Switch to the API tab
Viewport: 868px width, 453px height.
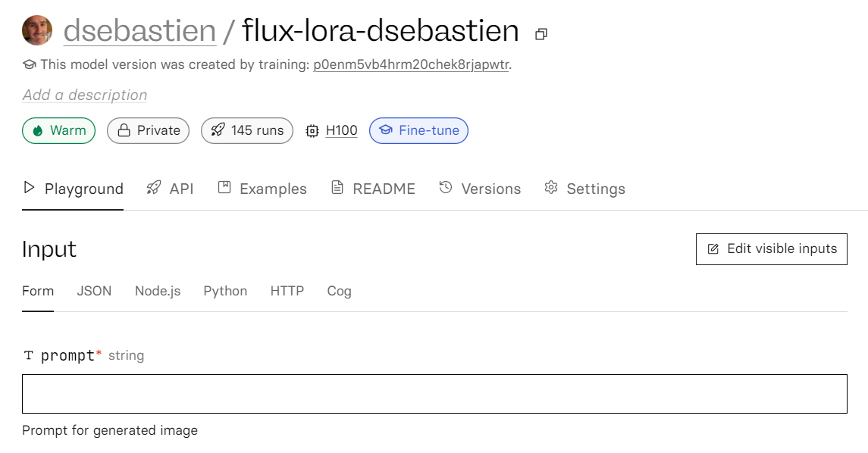(171, 189)
